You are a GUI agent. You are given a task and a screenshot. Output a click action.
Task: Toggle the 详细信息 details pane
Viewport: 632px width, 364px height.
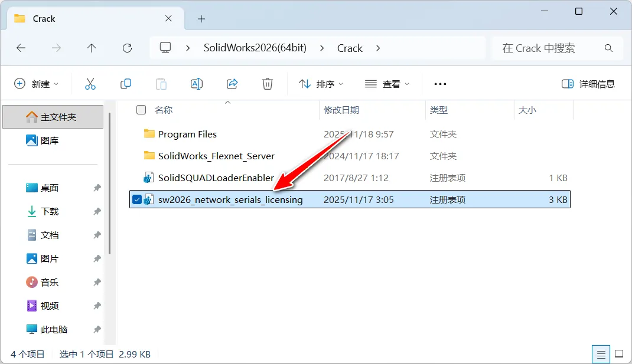click(588, 84)
